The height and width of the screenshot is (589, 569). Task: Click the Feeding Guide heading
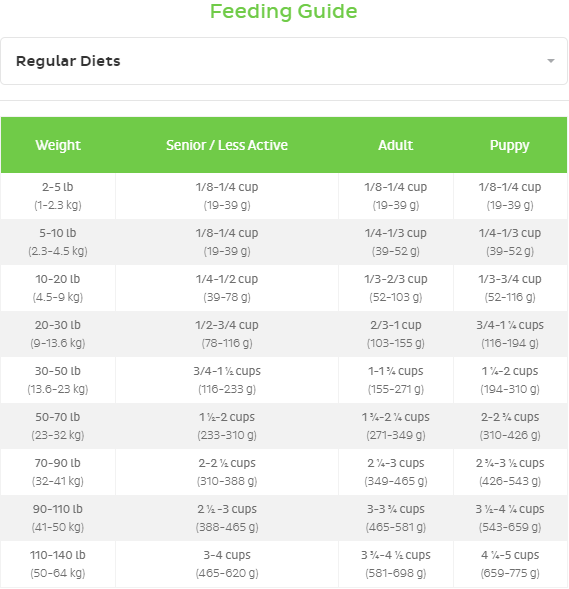[284, 11]
